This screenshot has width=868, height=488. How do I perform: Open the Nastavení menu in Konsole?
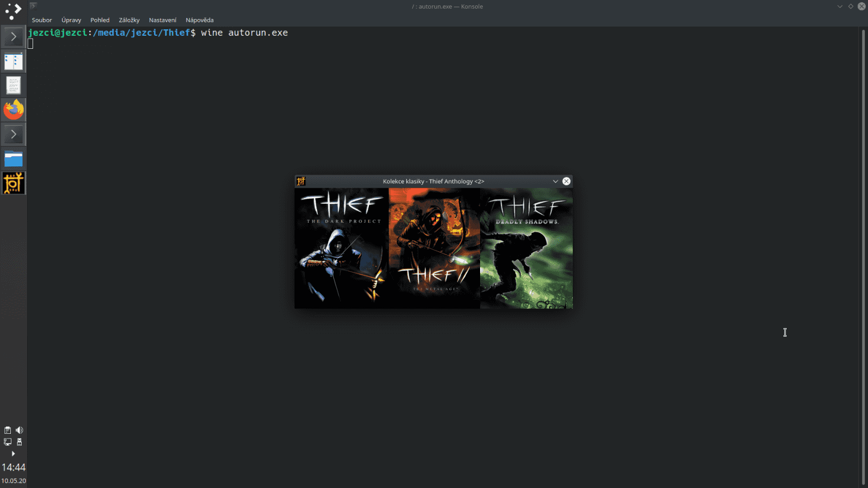(162, 20)
